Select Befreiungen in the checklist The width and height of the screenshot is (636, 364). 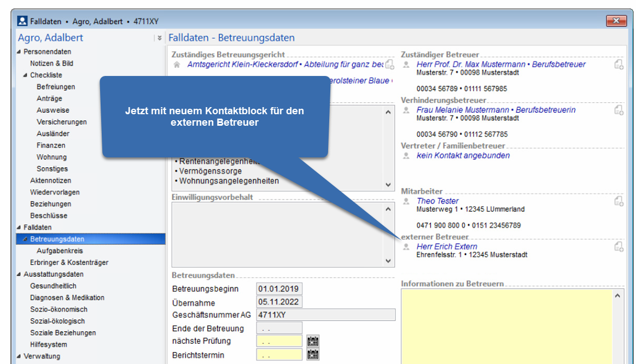click(x=56, y=87)
